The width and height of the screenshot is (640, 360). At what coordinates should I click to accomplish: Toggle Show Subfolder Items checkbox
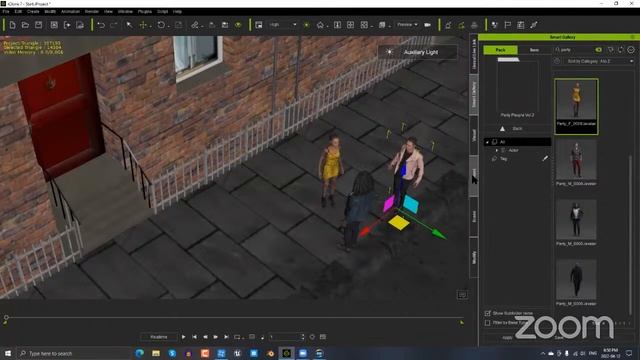coord(487,313)
